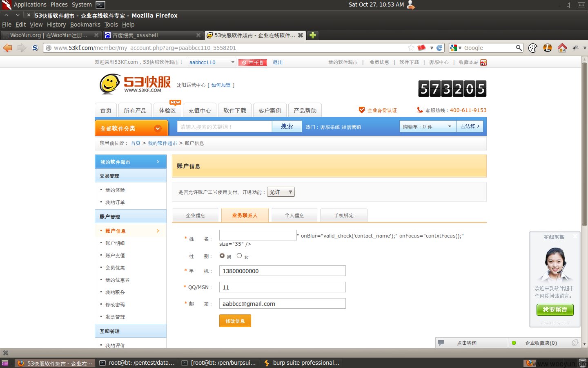
Task: Click the 如何加盟 link
Action: tap(221, 85)
